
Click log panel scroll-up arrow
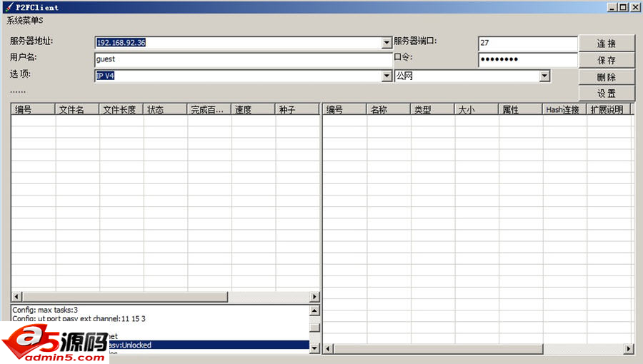314,310
